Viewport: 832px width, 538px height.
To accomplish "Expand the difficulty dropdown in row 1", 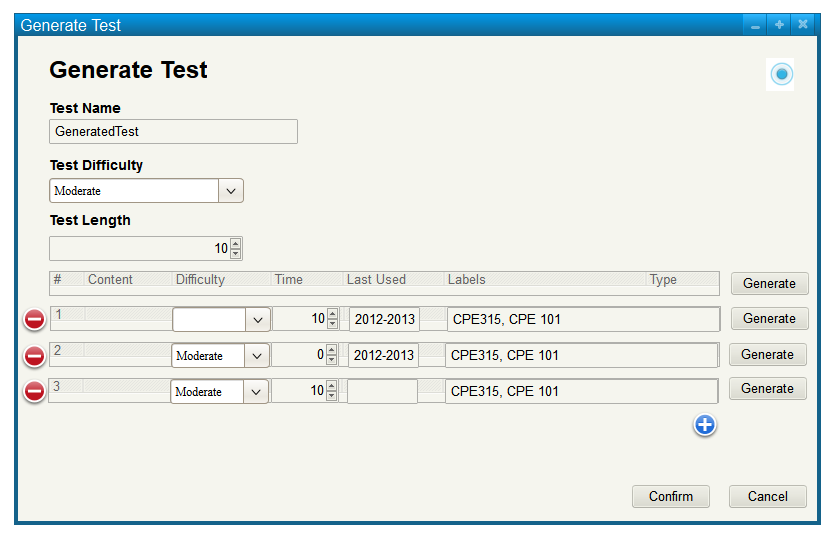I will pos(257,319).
